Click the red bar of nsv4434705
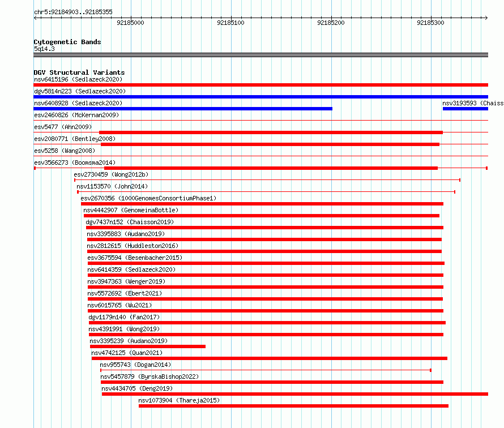The height and width of the screenshot is (428, 504). coord(295,394)
